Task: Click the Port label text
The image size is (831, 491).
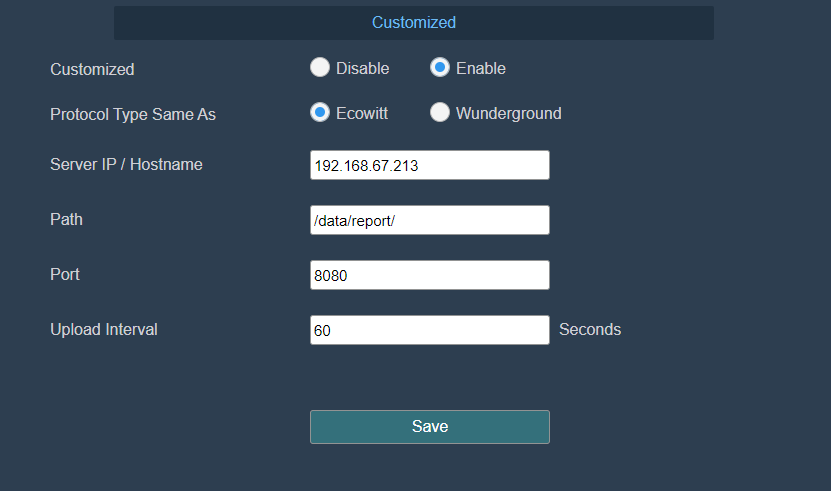Action: 65,274
